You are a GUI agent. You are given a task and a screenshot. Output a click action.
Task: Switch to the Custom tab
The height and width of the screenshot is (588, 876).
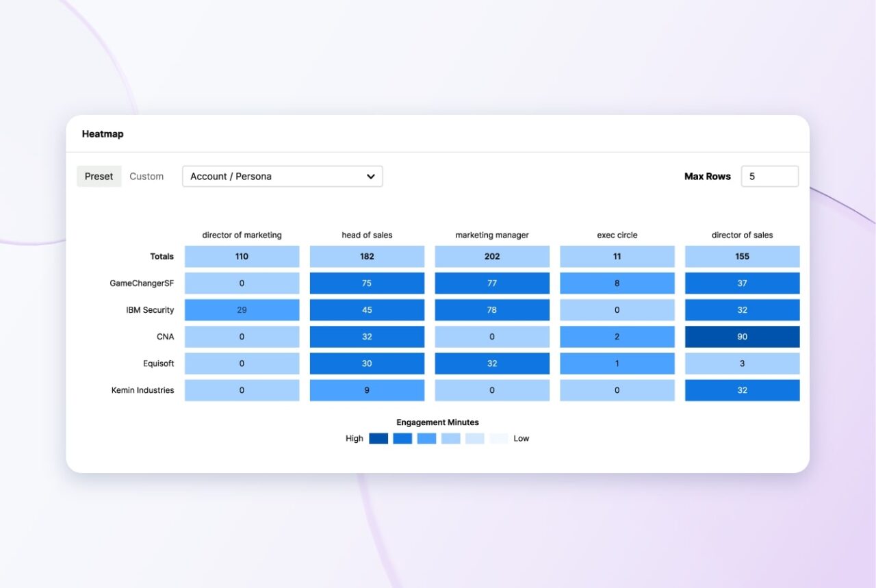pos(146,177)
